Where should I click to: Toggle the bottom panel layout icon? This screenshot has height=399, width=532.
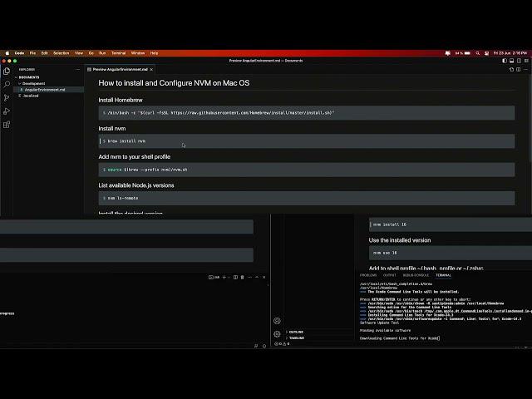(x=512, y=61)
